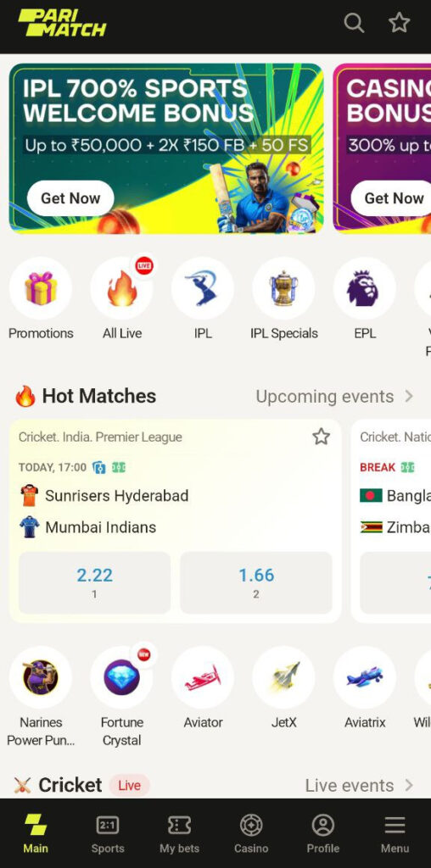Open the Pari Match logo
The height and width of the screenshot is (868, 431).
(61, 23)
